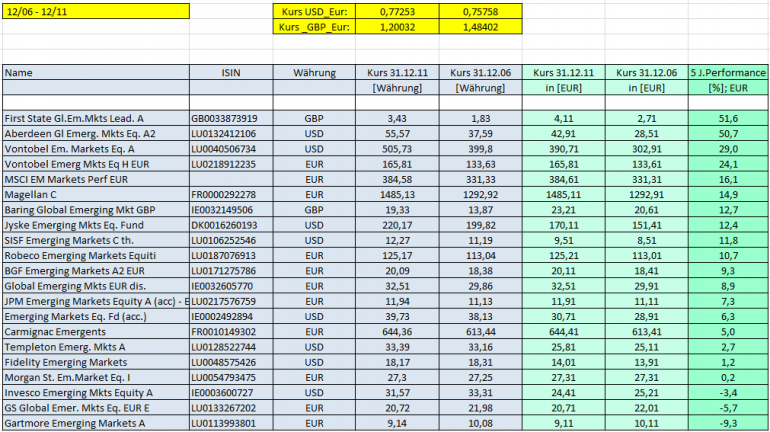770x432 pixels.
Task: Select price cell 39,73
Action: (397, 316)
